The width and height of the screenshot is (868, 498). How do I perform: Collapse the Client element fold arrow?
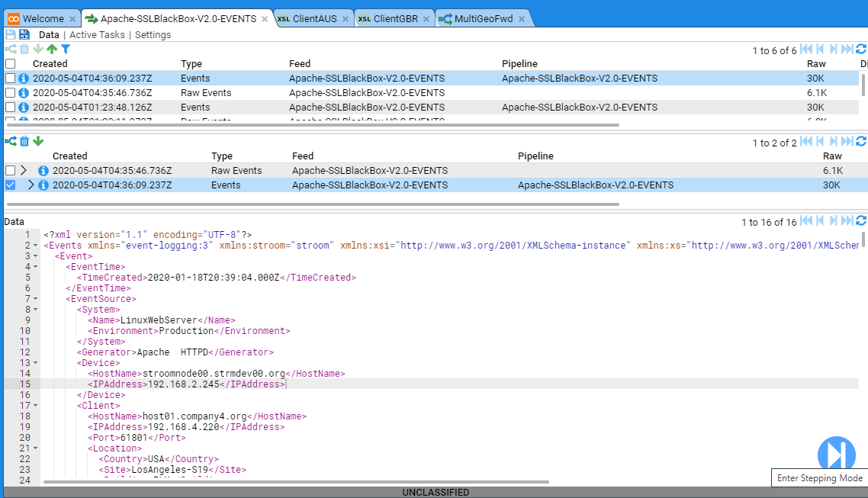coord(36,406)
